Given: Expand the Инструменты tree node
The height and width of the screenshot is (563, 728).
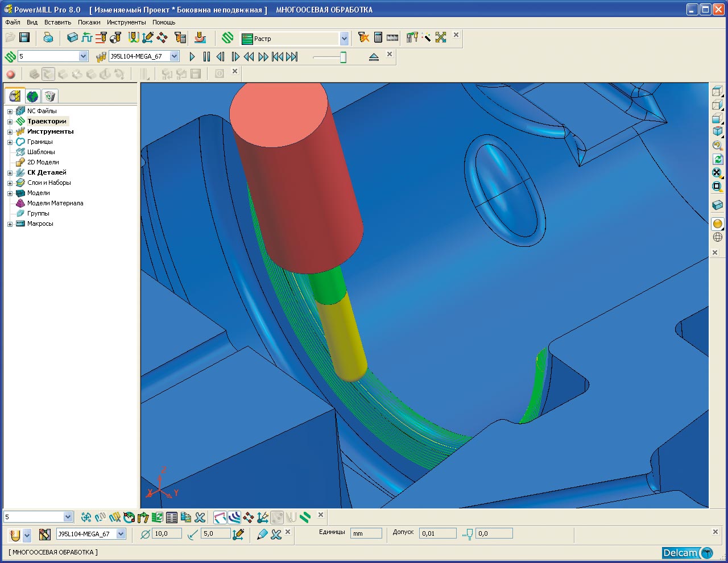Looking at the screenshot, I should pos(10,132).
